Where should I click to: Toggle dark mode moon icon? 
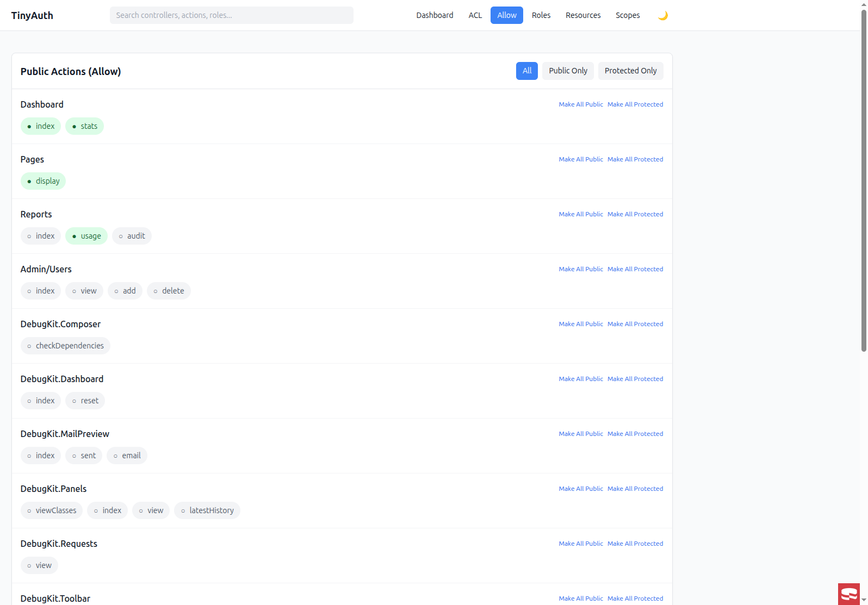click(x=662, y=15)
